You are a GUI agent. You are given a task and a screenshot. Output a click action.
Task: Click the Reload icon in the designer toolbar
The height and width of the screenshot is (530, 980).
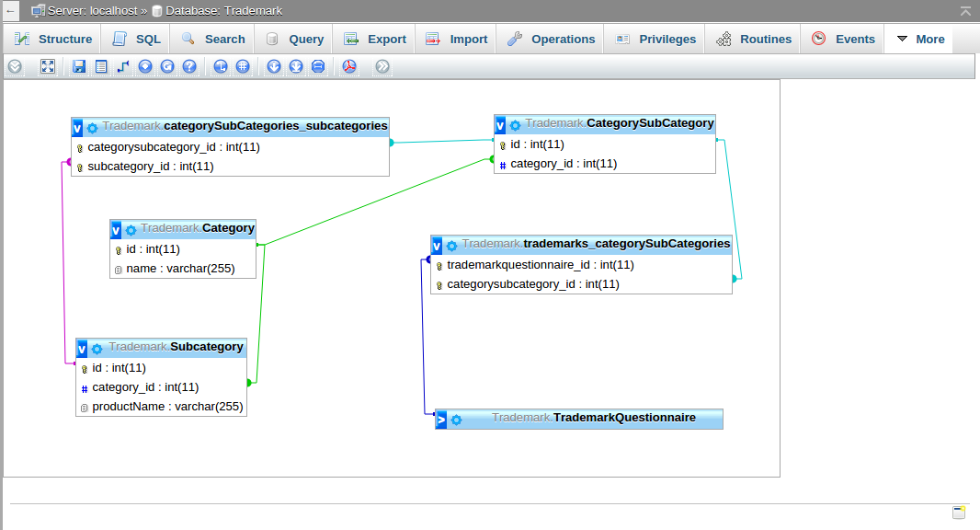point(167,66)
